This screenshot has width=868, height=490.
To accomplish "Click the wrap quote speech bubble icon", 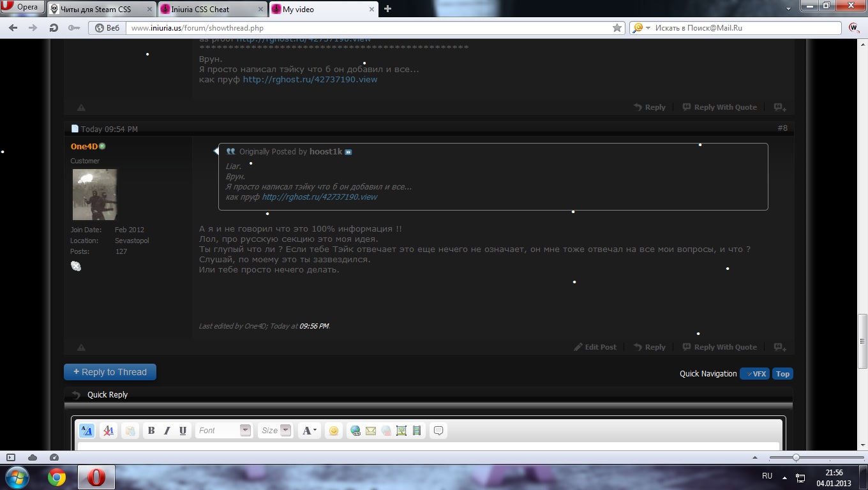I will coord(438,431).
